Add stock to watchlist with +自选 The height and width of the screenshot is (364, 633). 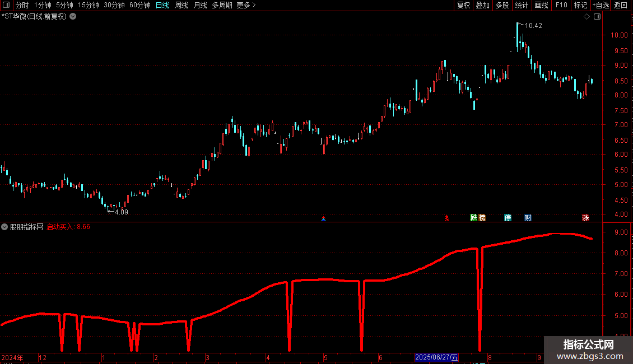coord(601,5)
